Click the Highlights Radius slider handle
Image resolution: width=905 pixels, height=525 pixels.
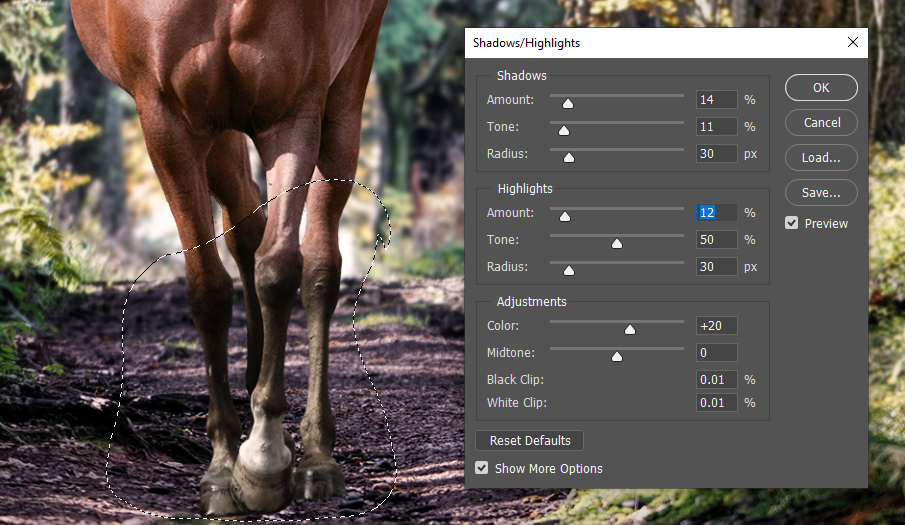pyautogui.click(x=569, y=271)
